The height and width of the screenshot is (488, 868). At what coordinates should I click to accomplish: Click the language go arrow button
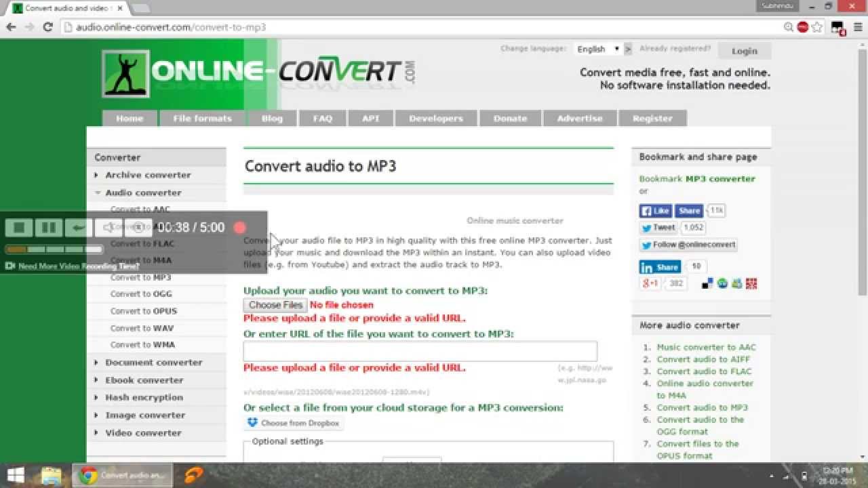[628, 49]
